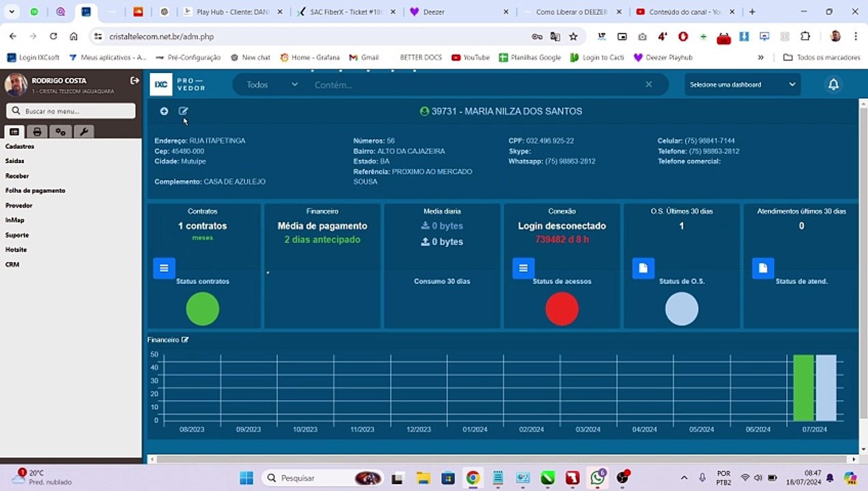Open the Todos os marcadores folder
868x491 pixels.
822,57
